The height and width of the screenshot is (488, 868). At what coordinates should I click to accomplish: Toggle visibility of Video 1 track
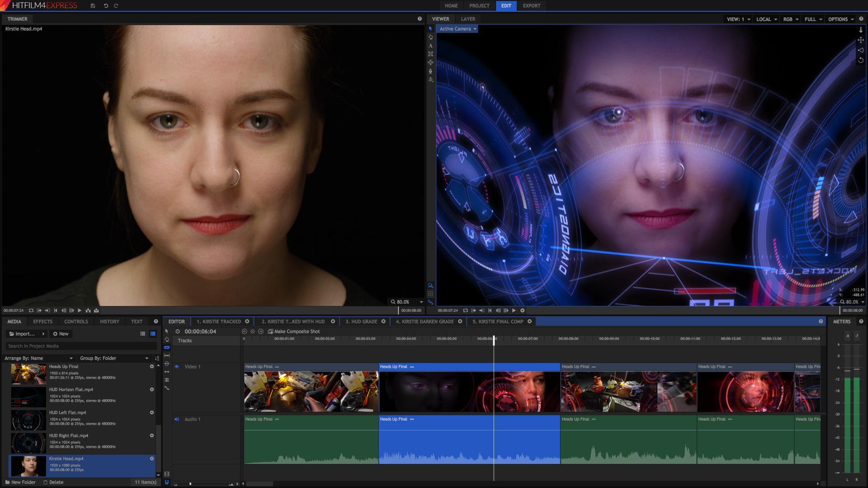[x=176, y=366]
